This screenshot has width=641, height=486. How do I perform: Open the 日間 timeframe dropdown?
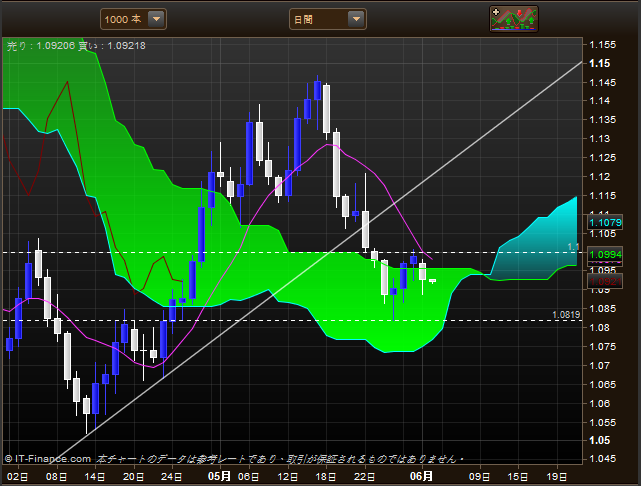tap(328, 19)
